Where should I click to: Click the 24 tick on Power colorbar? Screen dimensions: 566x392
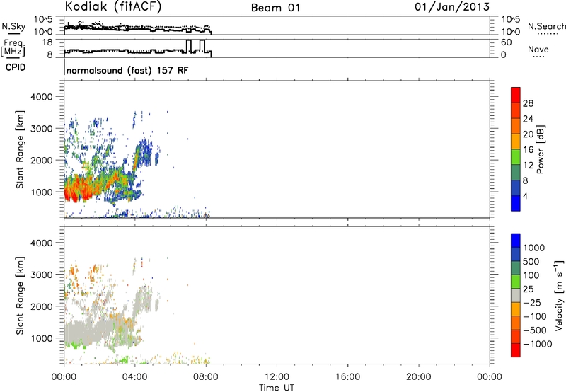click(528, 119)
